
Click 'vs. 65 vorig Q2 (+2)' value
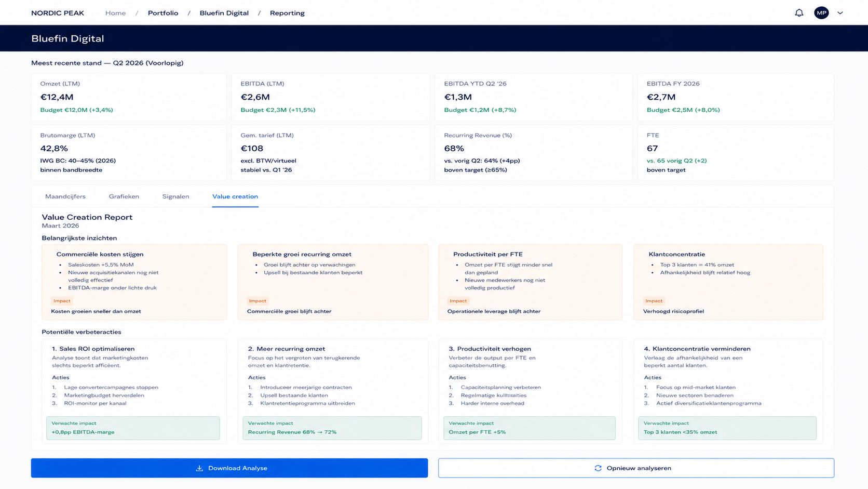[676, 161]
